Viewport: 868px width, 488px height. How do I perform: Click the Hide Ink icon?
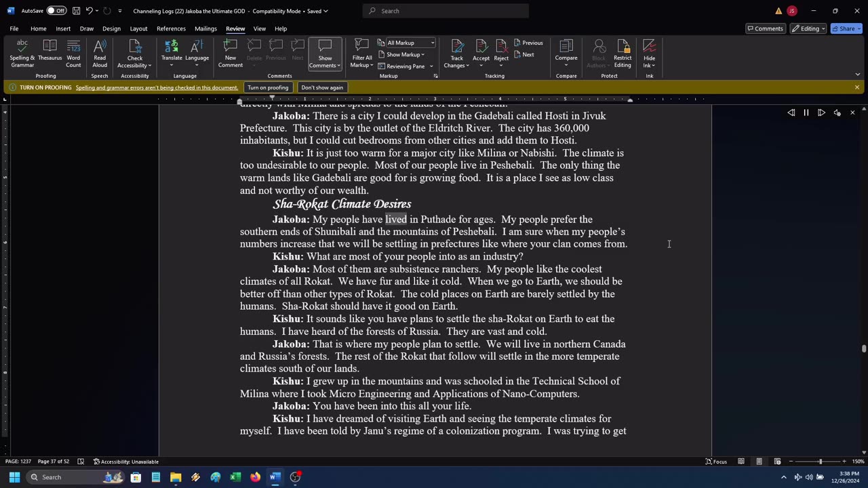[649, 46]
